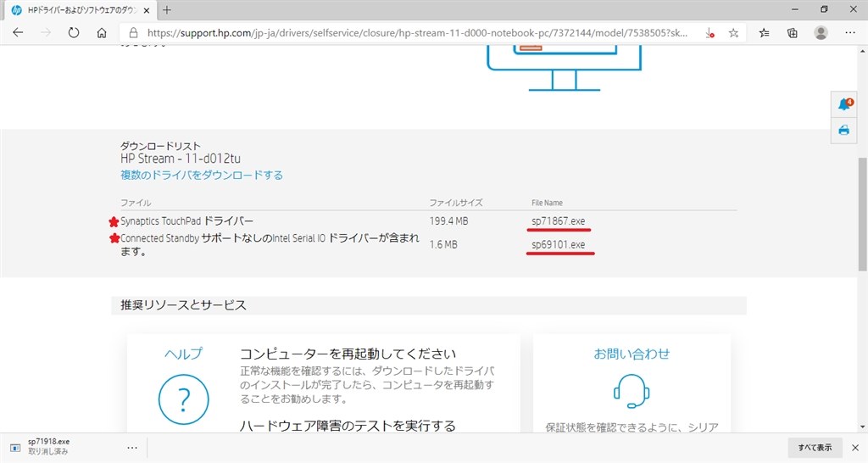The image size is (868, 463).
Task: Open HP notifications bell
Action: pos(844,104)
